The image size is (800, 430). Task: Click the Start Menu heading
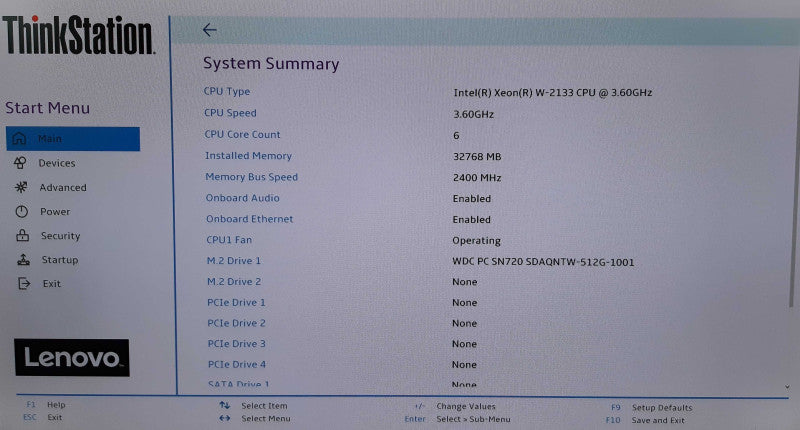click(47, 108)
